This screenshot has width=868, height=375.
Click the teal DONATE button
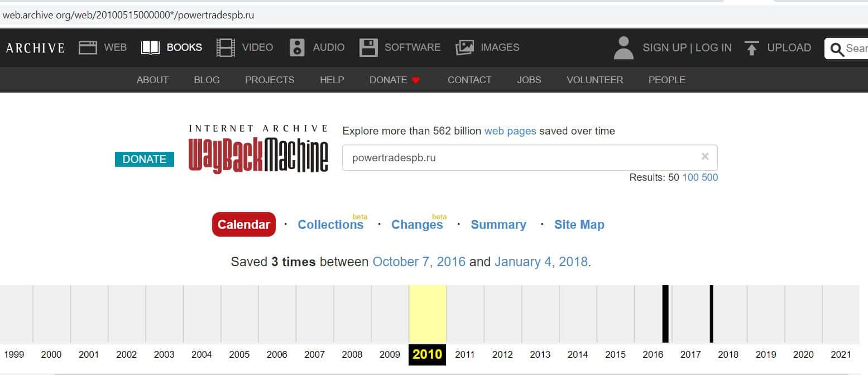pos(145,159)
